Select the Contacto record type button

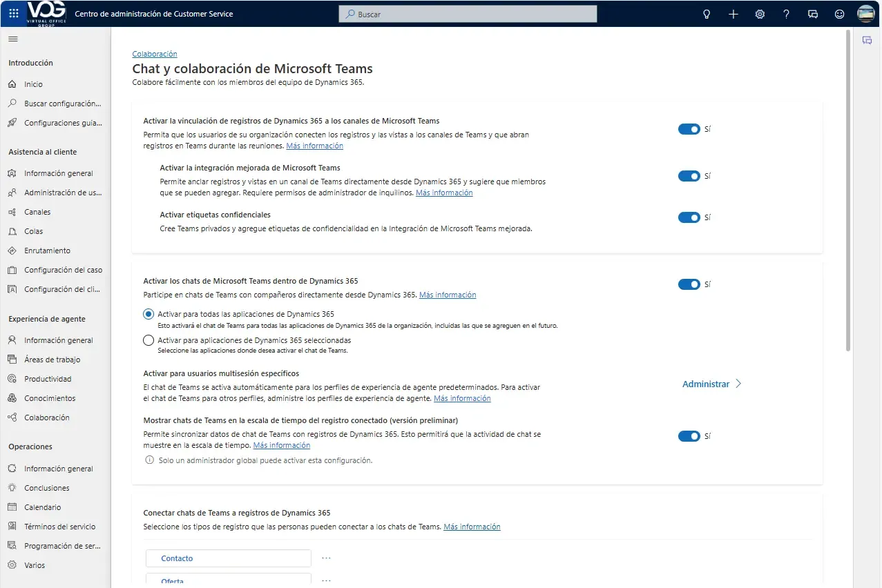pos(229,558)
